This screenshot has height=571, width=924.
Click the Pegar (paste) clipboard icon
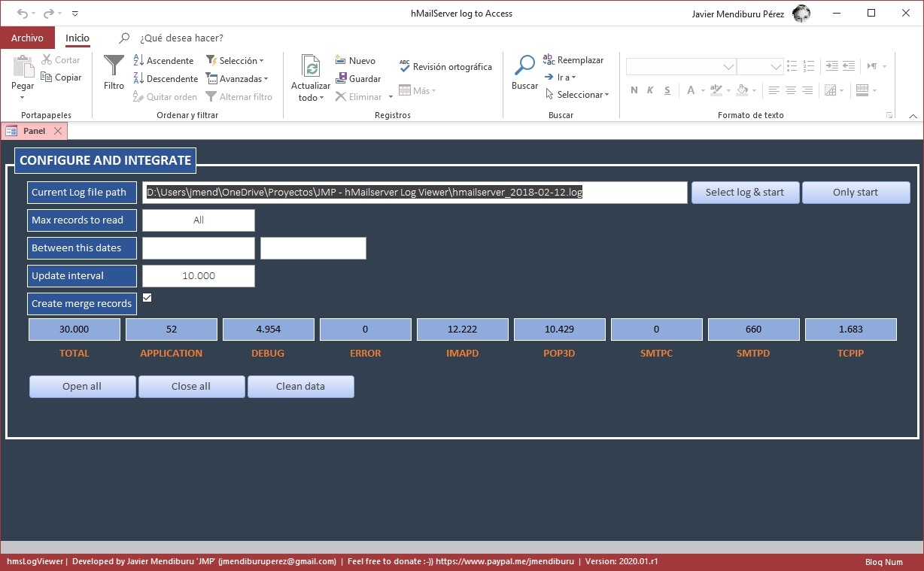click(23, 66)
